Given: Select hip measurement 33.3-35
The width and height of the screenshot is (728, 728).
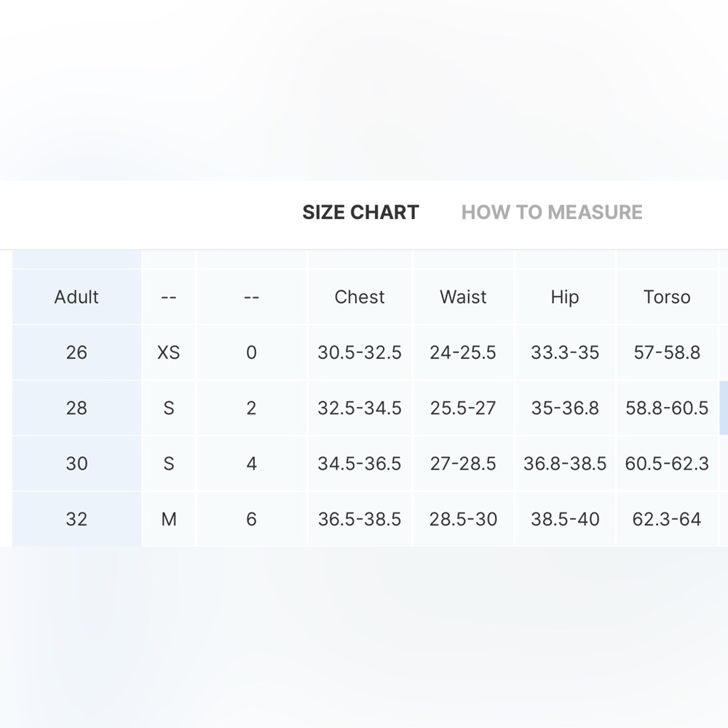Looking at the screenshot, I should coord(565,352).
